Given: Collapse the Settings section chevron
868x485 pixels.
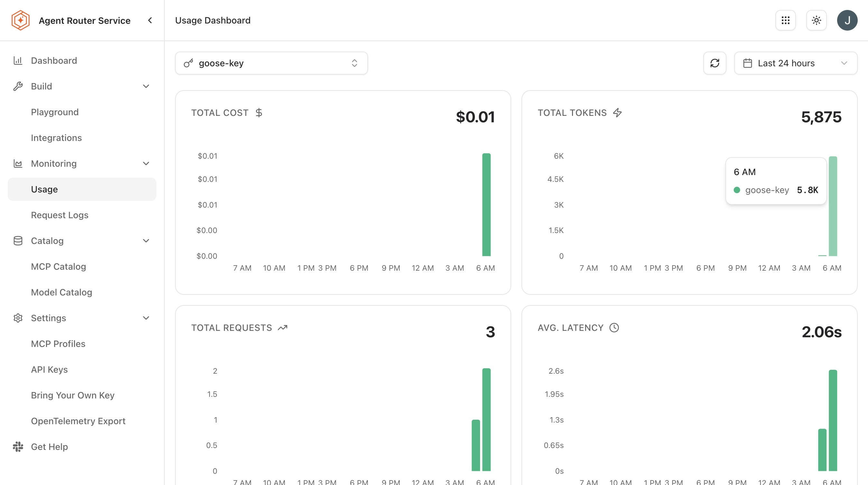Looking at the screenshot, I should tap(146, 318).
